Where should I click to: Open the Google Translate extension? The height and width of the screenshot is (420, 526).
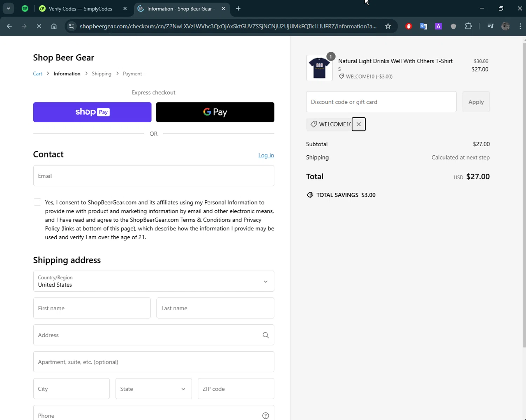pos(424,26)
